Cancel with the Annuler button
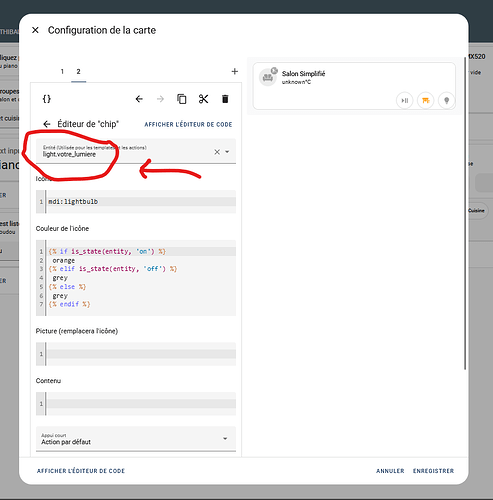 (x=390, y=471)
